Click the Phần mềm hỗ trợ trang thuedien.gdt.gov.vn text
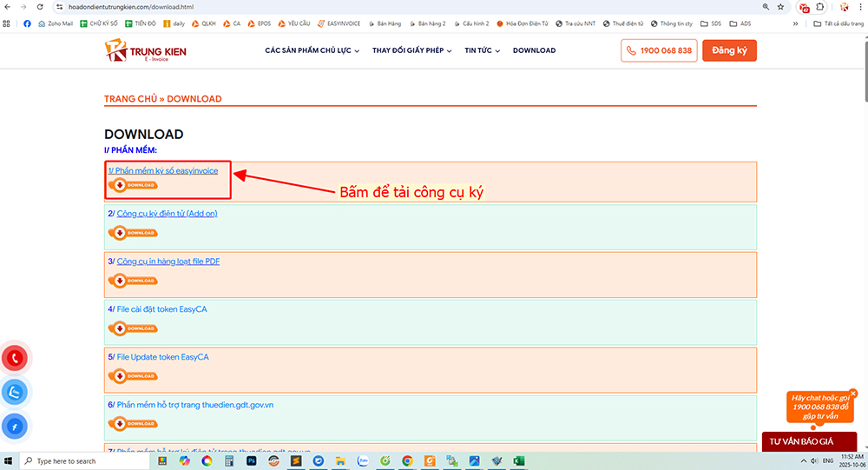 pos(194,405)
